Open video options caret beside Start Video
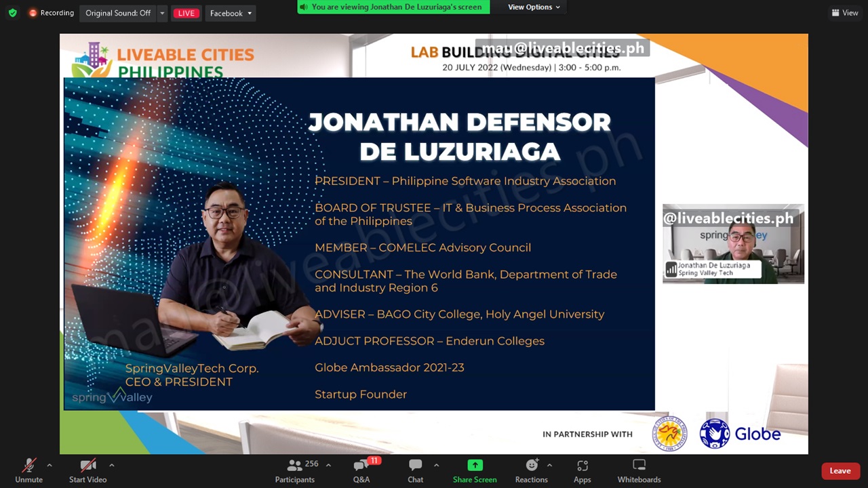Viewport: 868px width, 488px height. tap(111, 466)
